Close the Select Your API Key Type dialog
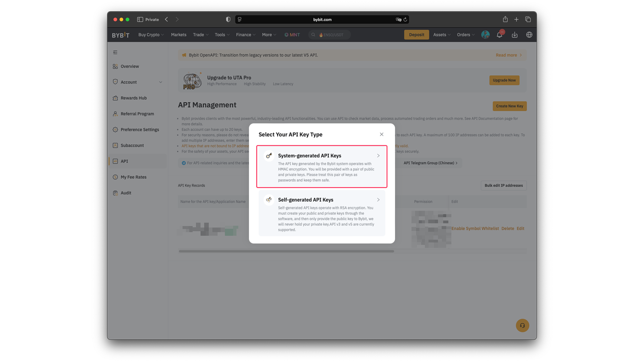This screenshot has width=644, height=362. click(381, 134)
